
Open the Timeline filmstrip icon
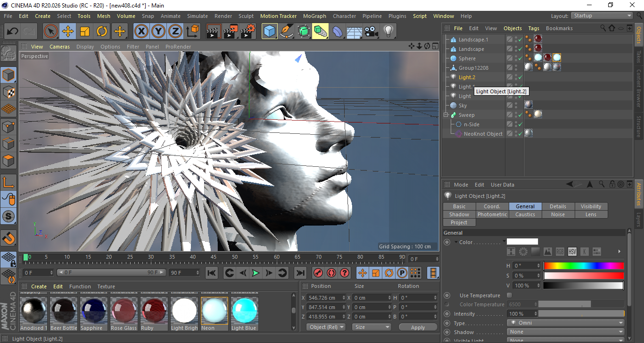coord(433,273)
